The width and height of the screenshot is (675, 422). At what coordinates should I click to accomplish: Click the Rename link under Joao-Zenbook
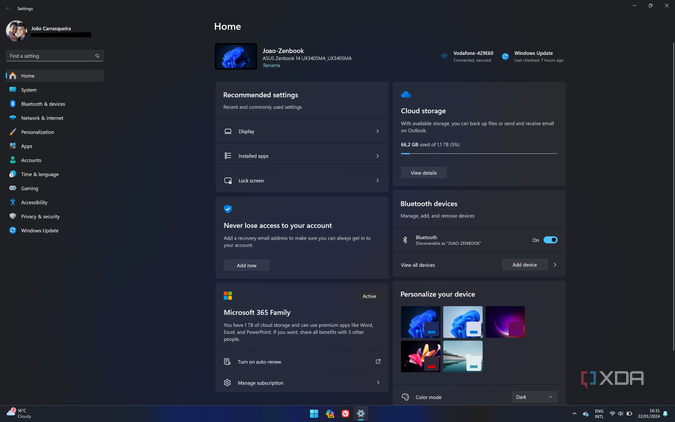[x=271, y=65]
